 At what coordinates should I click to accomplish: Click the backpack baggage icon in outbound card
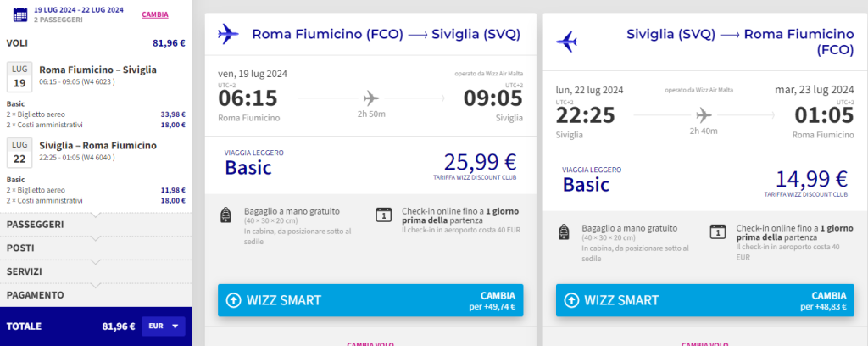[225, 215]
